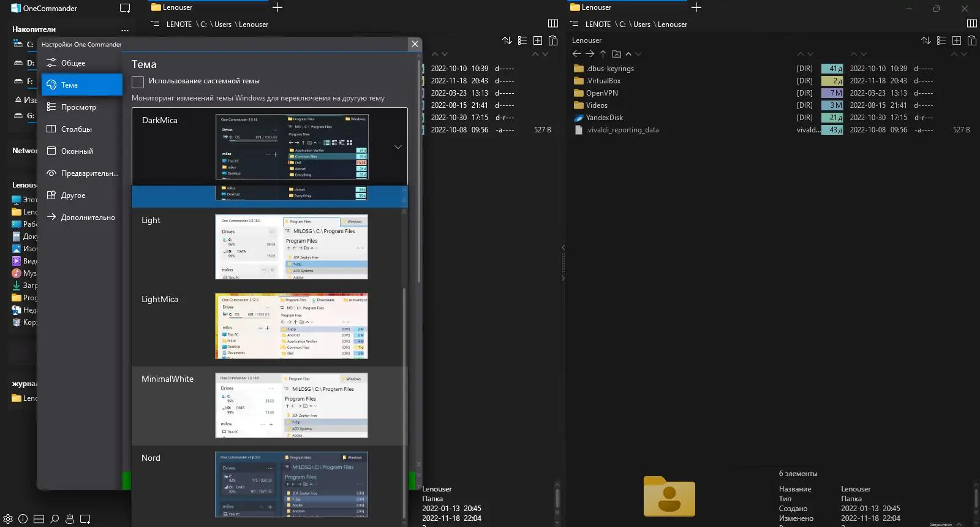Click the folder-with-arrow icon in the right pane
Viewport: 980px width, 527px height.
[617, 54]
